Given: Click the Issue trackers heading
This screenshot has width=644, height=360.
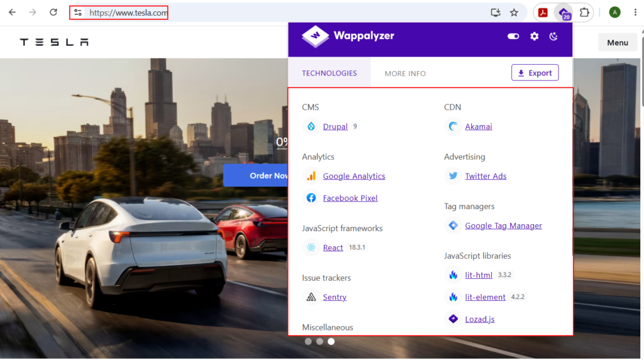Looking at the screenshot, I should tap(326, 278).
